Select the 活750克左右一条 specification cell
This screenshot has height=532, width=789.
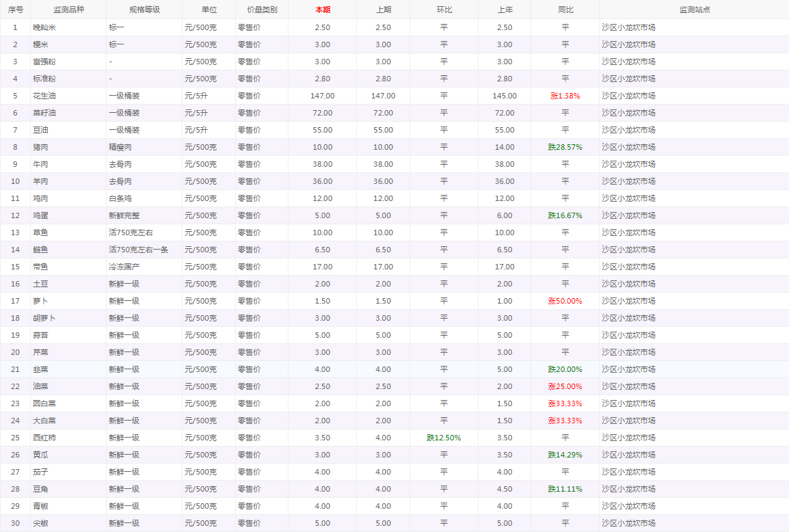pos(138,250)
